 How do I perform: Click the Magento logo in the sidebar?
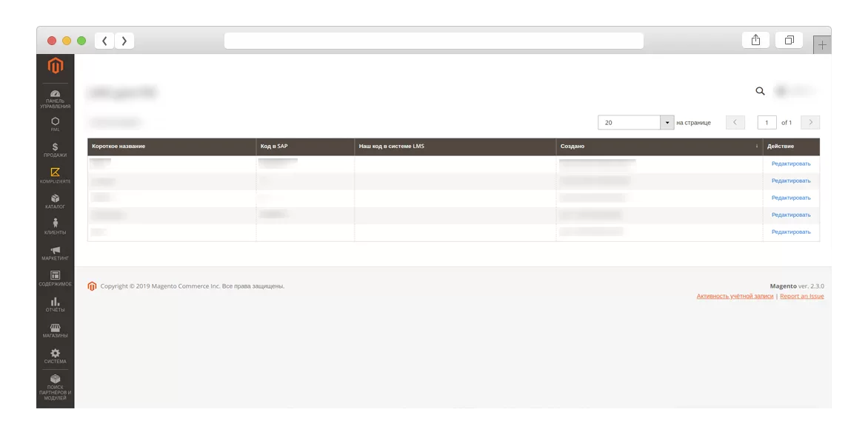coord(55,67)
